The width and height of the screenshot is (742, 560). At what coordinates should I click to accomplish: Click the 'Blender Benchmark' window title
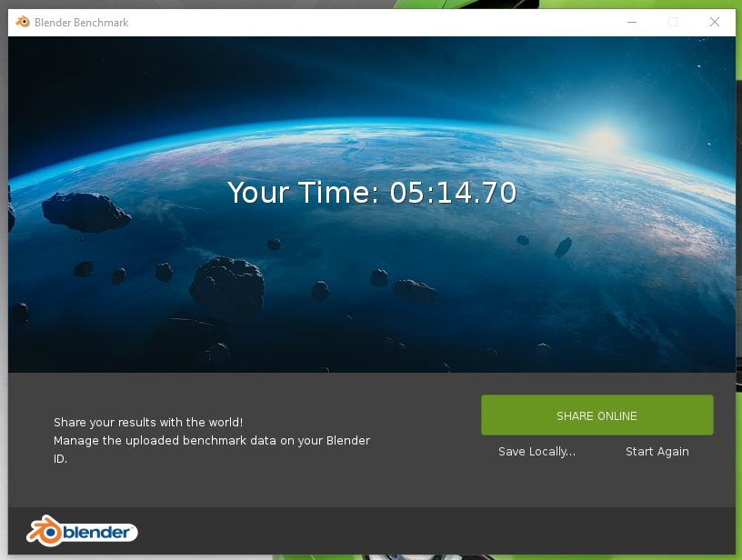point(82,23)
